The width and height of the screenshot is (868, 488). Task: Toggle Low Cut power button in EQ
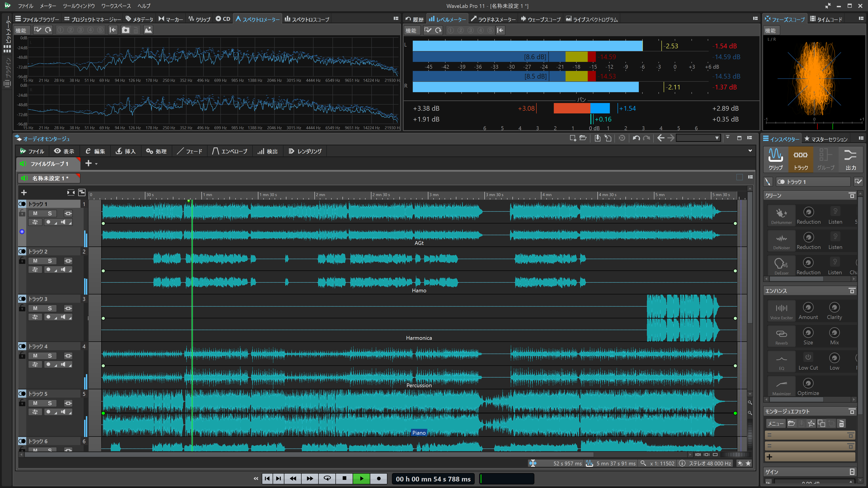click(x=808, y=357)
